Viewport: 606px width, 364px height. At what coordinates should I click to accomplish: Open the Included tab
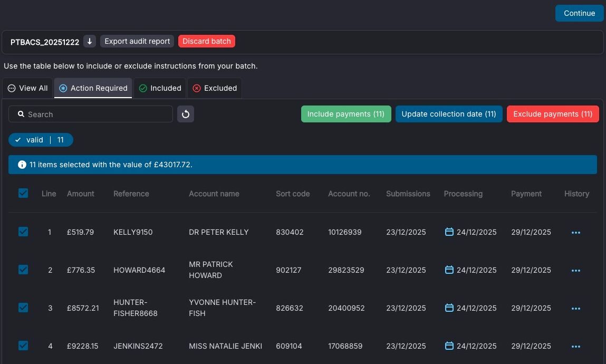coord(160,88)
